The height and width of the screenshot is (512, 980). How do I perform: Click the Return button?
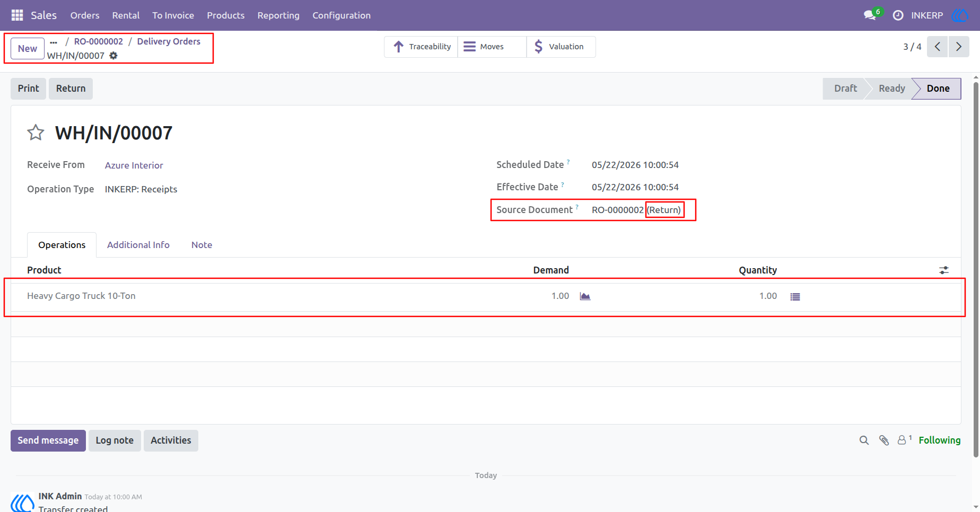[x=71, y=89]
